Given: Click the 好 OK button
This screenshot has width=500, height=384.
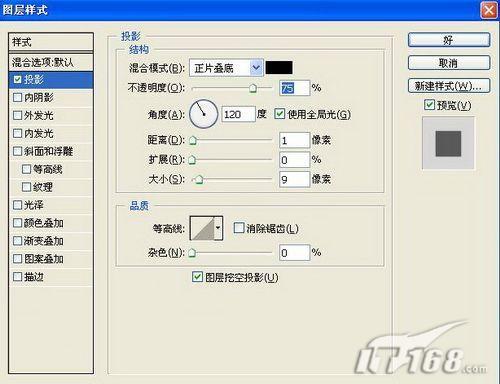Looking at the screenshot, I should point(449,40).
